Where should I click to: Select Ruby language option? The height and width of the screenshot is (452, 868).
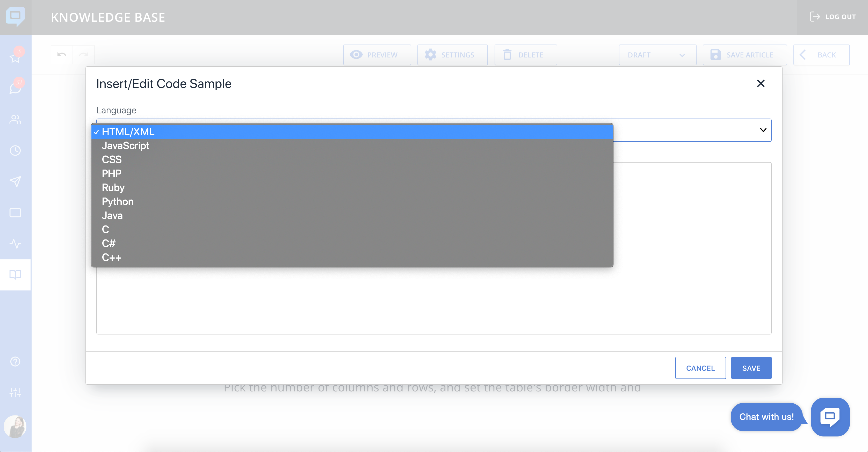tap(352, 188)
